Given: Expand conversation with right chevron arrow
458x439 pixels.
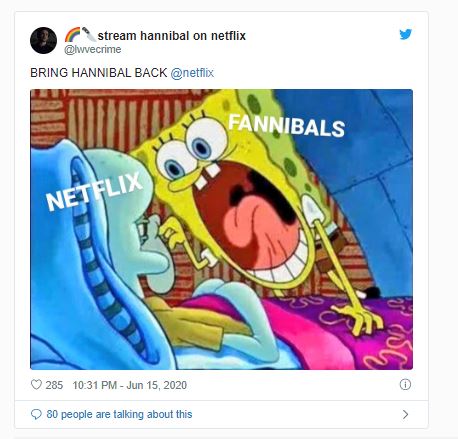Looking at the screenshot, I should [x=405, y=414].
